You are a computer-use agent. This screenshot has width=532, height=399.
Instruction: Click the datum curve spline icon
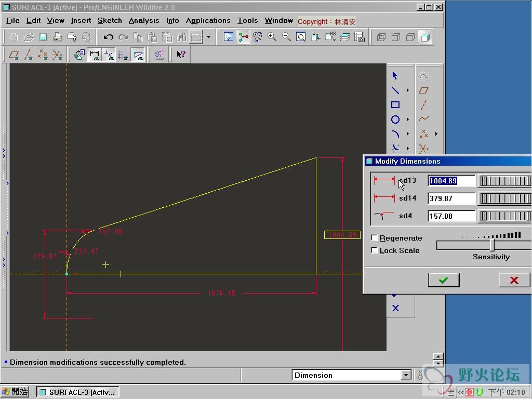coord(423,119)
